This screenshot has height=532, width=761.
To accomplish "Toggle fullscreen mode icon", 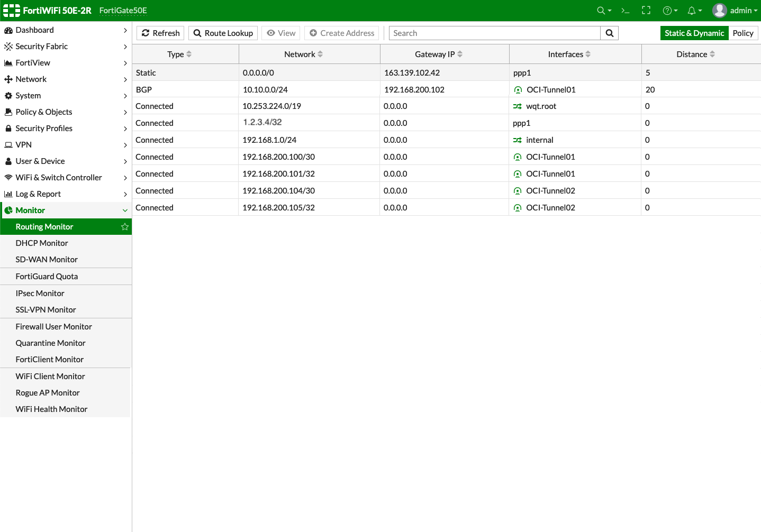I will point(646,11).
